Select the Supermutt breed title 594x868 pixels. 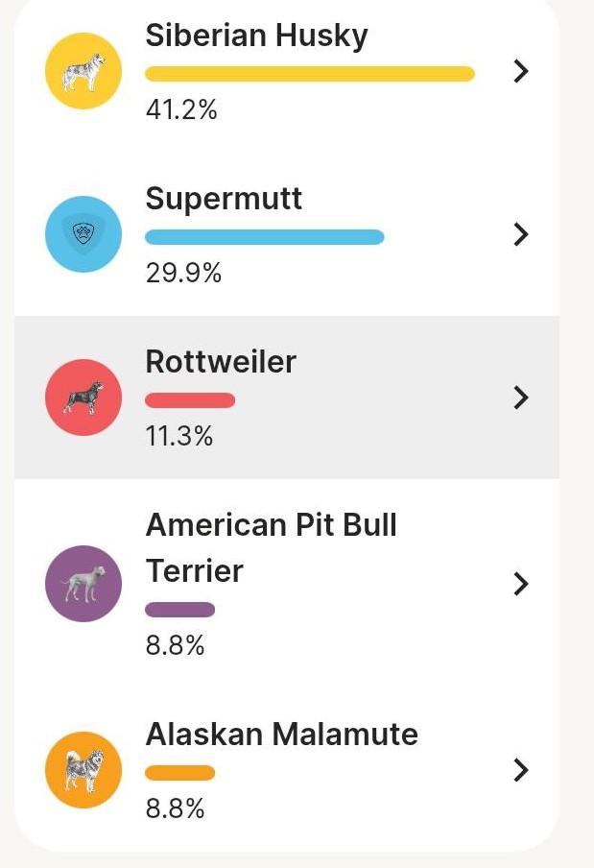tap(224, 199)
